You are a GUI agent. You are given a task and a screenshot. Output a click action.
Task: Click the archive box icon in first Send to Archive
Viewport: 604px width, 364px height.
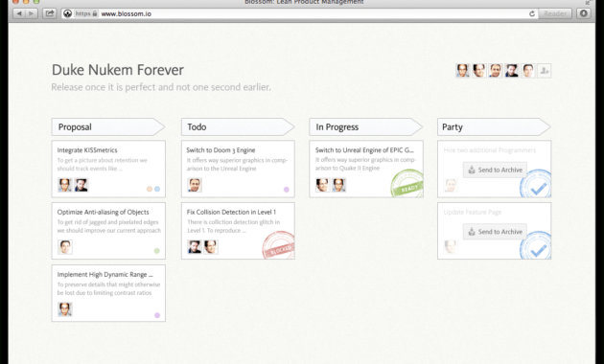point(472,170)
